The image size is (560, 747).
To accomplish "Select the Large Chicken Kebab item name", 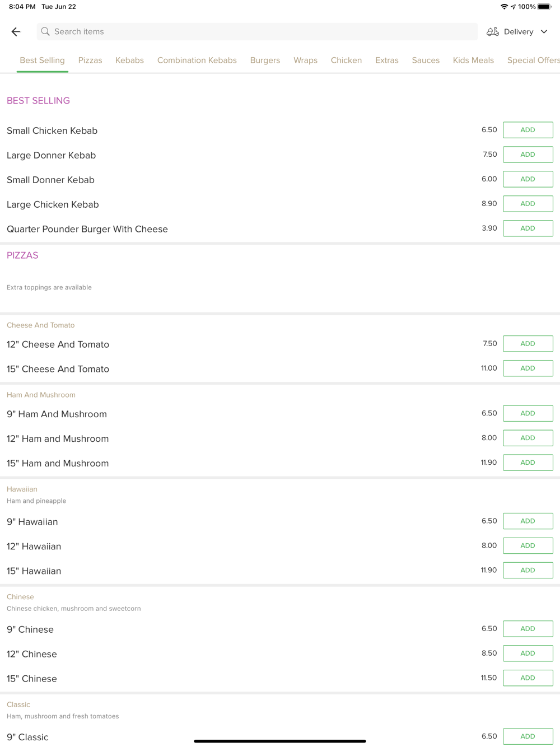I will click(x=53, y=204).
